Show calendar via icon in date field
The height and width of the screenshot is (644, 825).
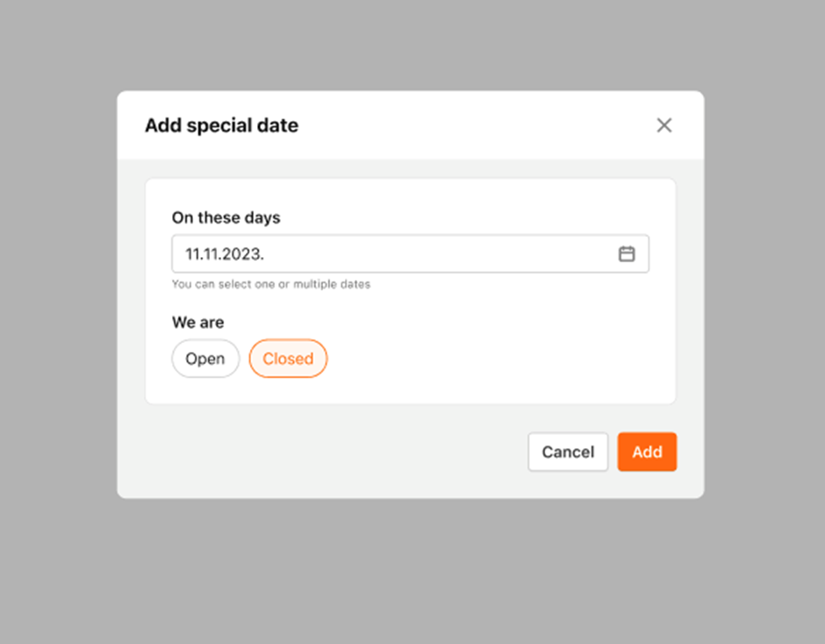pyautogui.click(x=626, y=254)
